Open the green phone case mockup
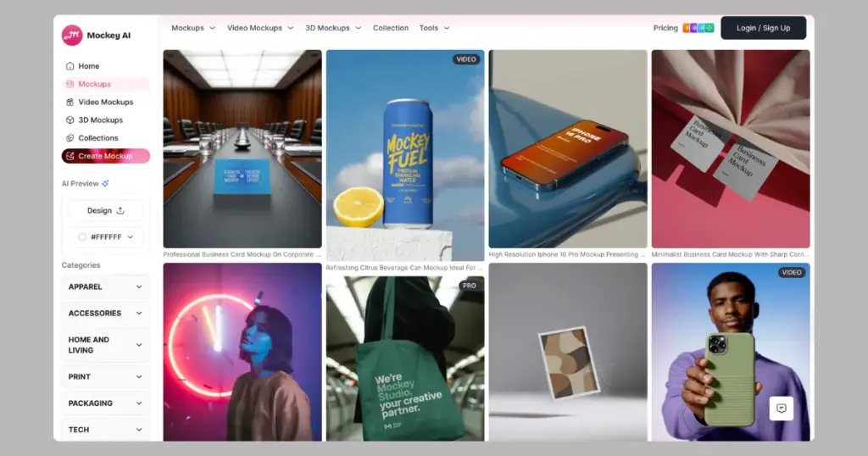Screen dimensions: 868x456 (x=730, y=352)
